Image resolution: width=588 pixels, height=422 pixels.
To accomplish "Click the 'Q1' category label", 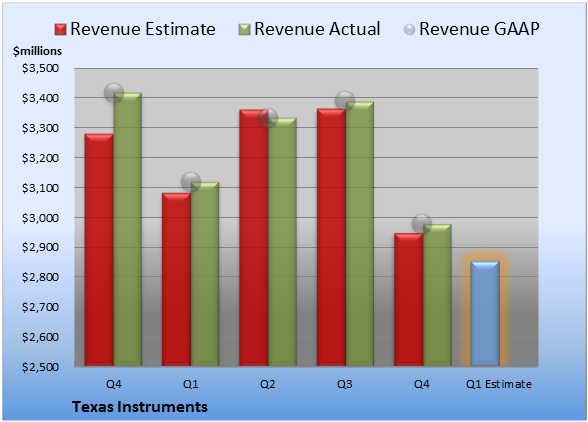I will (x=190, y=384).
